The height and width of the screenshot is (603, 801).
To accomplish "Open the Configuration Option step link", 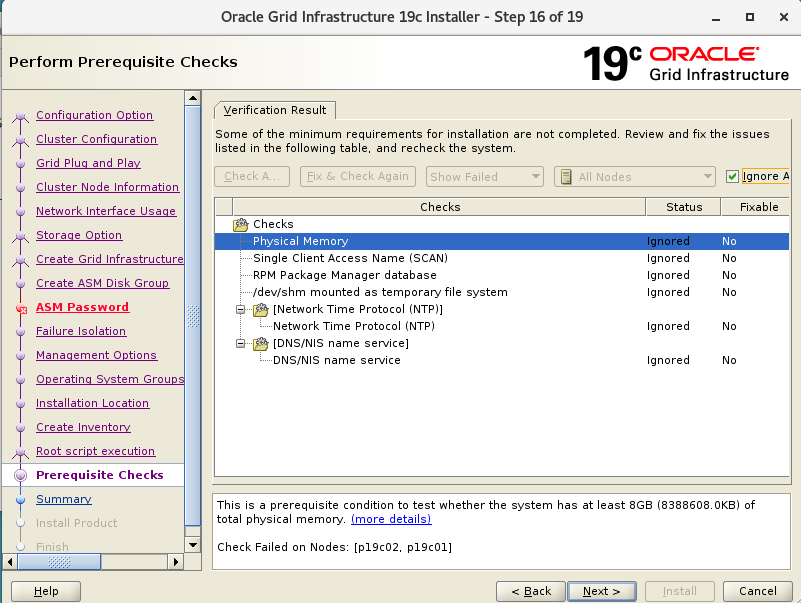I will pos(95,115).
